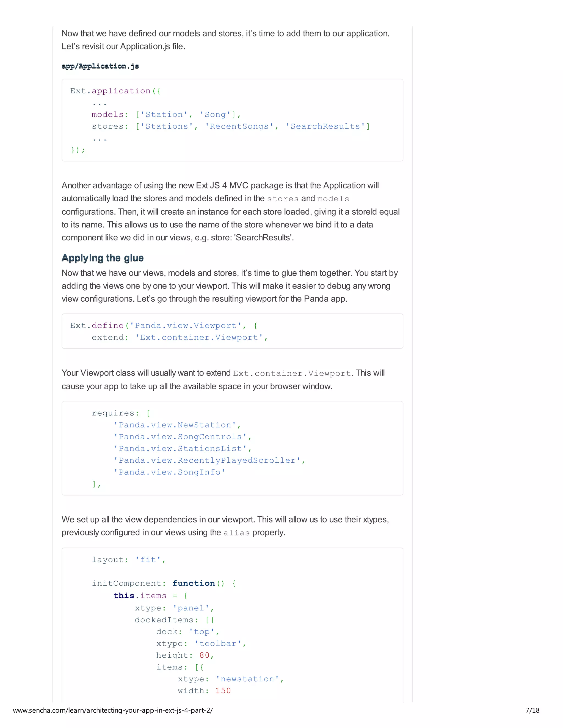Click the xtype: 'toolbar' line

(x=201, y=644)
